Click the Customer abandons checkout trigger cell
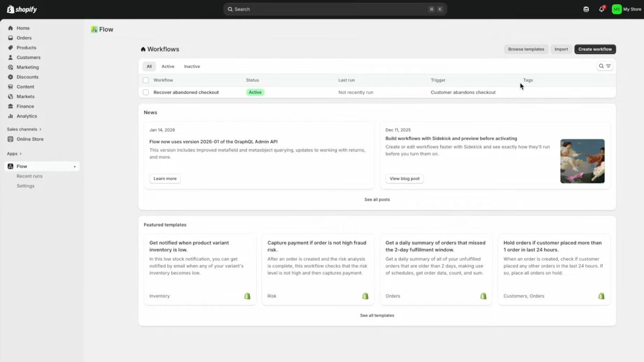 click(x=463, y=92)
